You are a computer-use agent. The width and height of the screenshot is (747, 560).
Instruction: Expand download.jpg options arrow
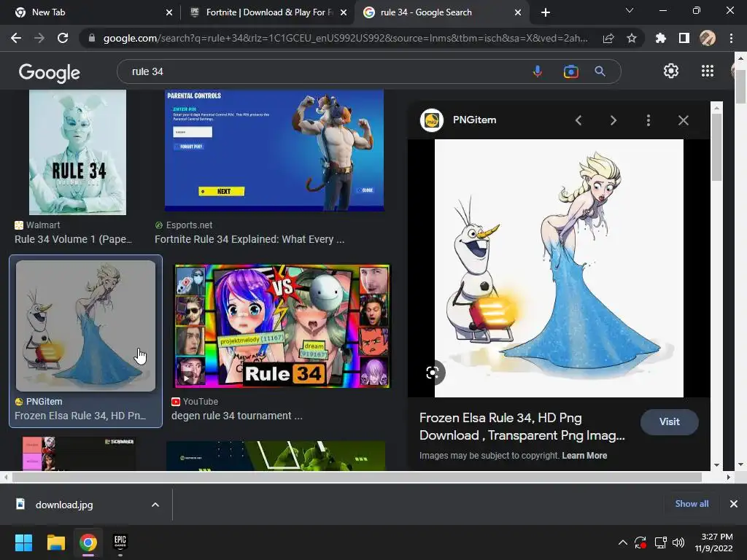coord(155,505)
